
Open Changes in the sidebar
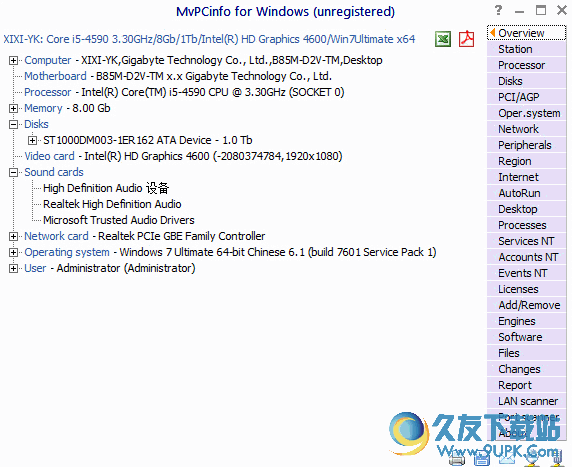click(526, 369)
